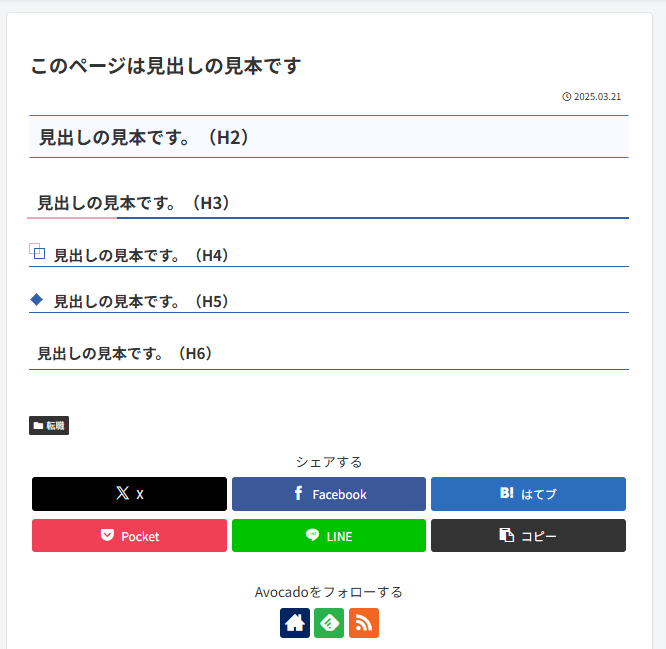Screen dimensions: 666x649
Task: Open the orange RSS feed icon
Action: tap(364, 623)
